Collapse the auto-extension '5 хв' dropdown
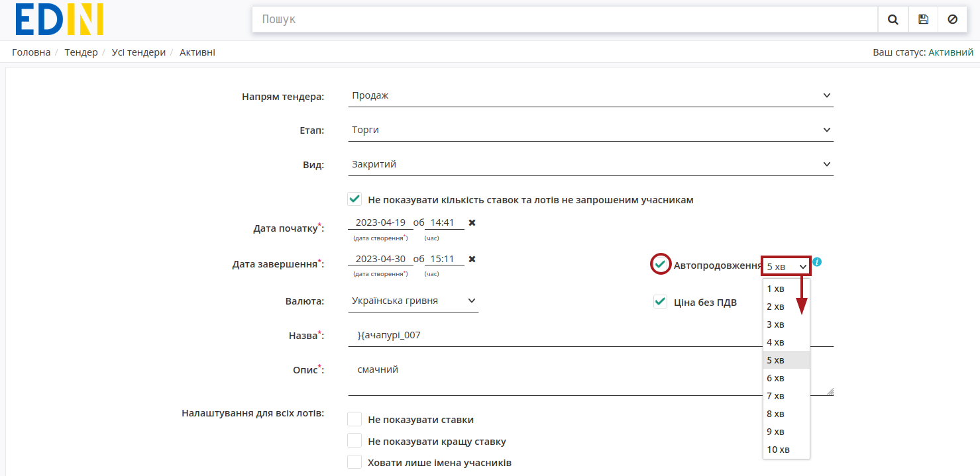 787,266
